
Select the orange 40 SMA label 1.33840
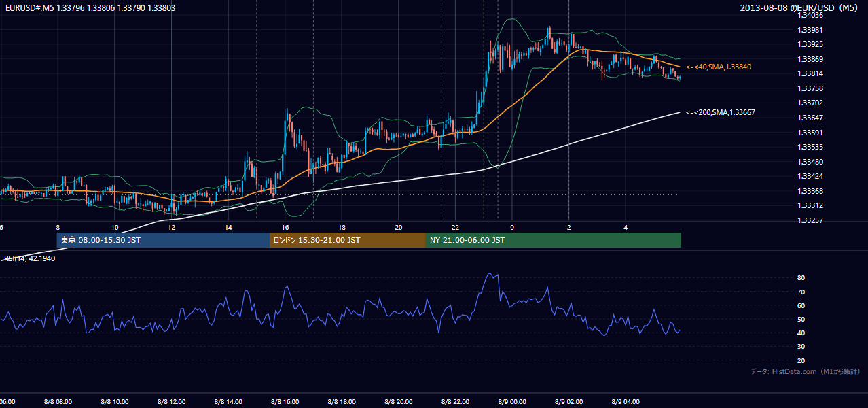(718, 67)
